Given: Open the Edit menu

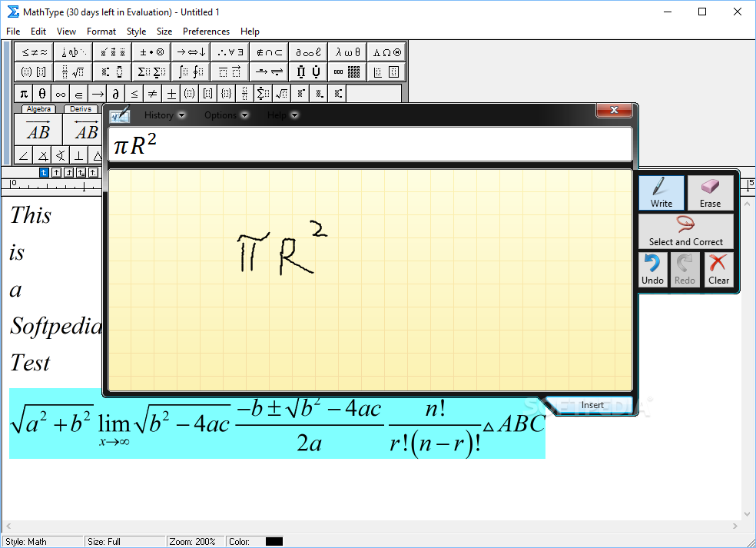Looking at the screenshot, I should (x=38, y=32).
